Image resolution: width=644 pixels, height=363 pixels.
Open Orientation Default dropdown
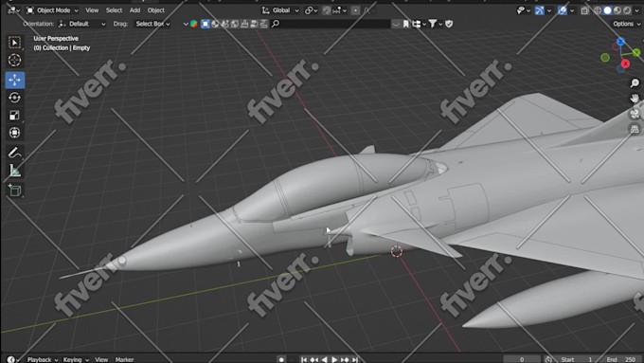(x=81, y=24)
